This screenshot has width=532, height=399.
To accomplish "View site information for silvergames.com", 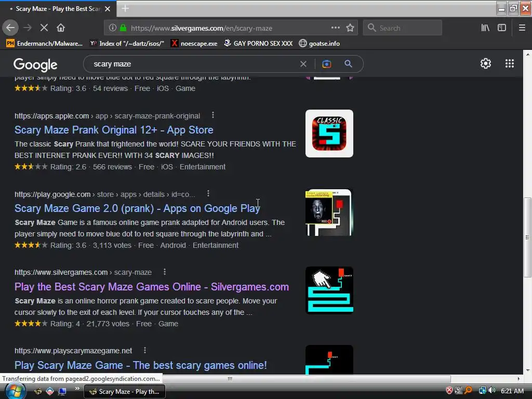I will click(x=112, y=28).
